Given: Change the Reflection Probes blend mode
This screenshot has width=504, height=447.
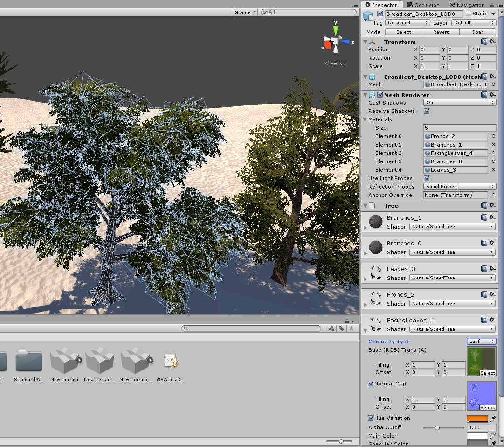Looking at the screenshot, I should (x=459, y=187).
